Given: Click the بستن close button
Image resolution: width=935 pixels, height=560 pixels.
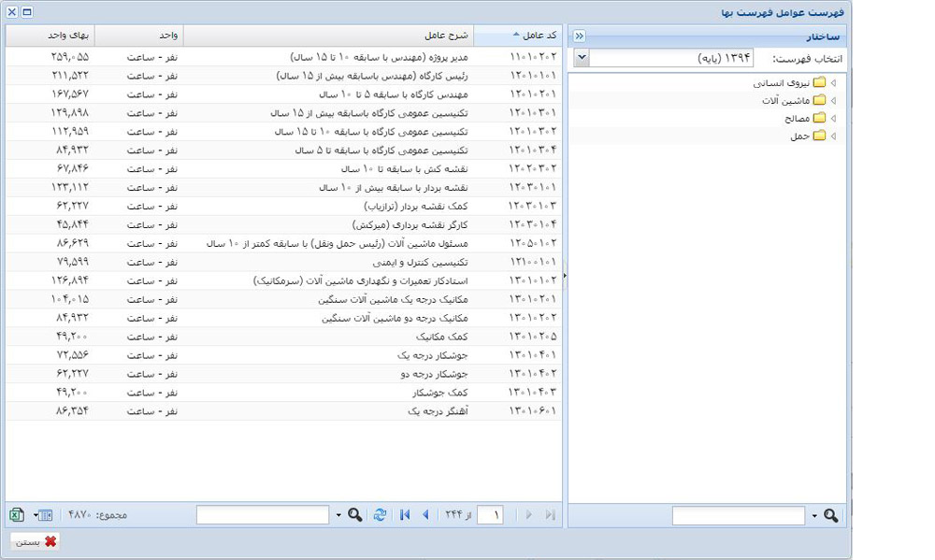Looking at the screenshot, I should [x=36, y=542].
